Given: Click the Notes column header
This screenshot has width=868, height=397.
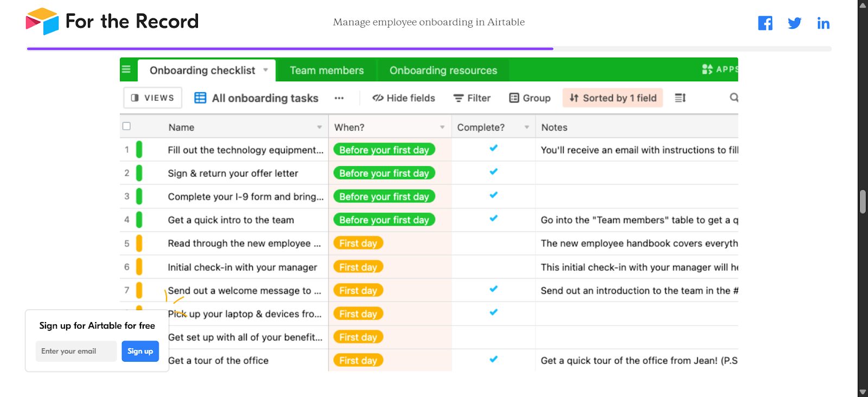Looking at the screenshot, I should [637, 127].
